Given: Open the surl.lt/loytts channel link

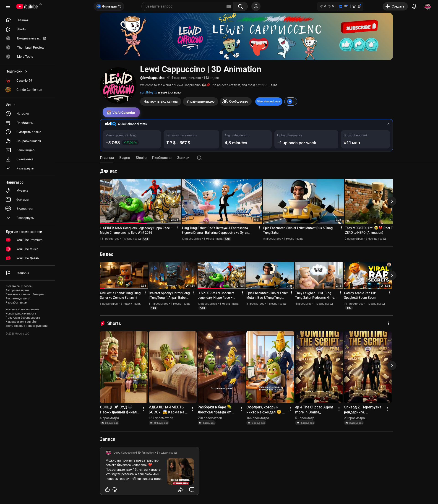Looking at the screenshot, I should point(148,92).
